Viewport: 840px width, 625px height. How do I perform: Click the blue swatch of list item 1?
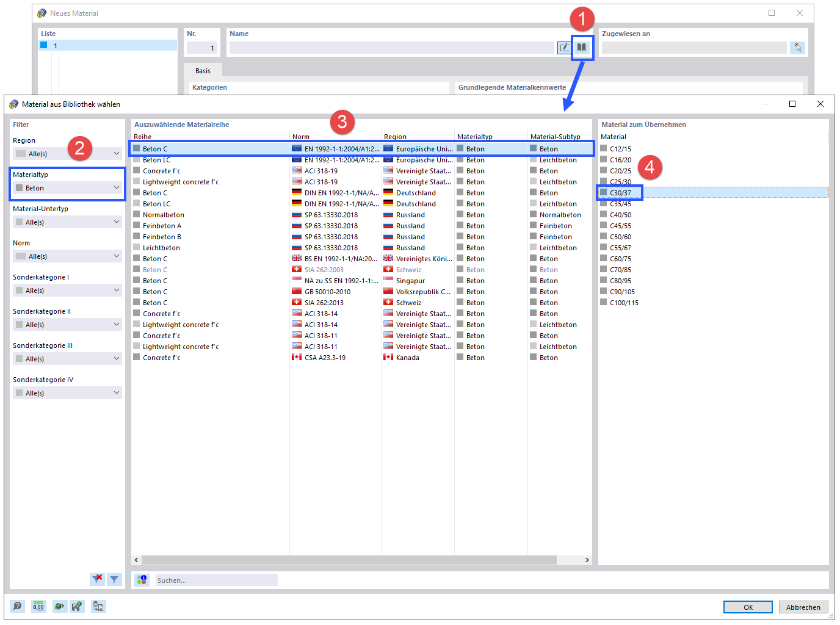click(x=44, y=45)
